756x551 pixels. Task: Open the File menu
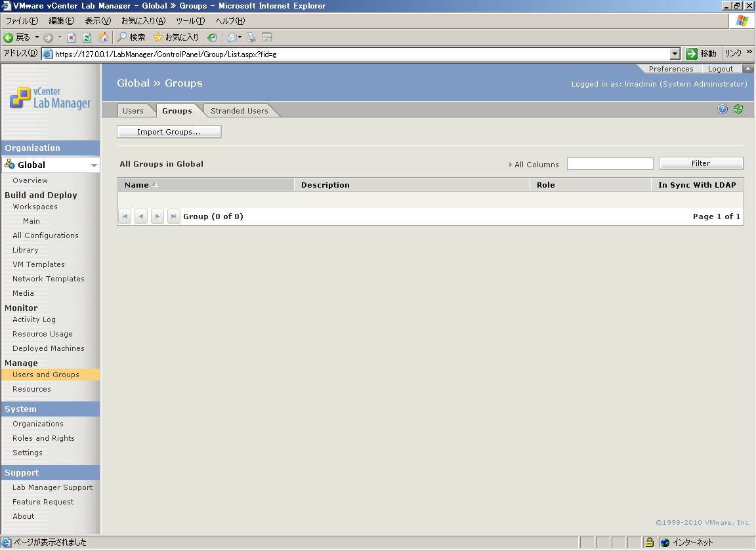(x=22, y=21)
